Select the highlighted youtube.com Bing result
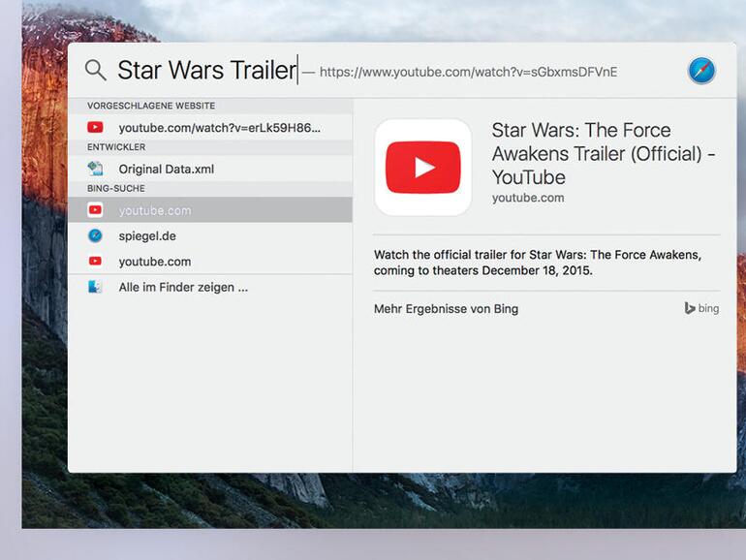Viewport: 746px width, 560px height. 210,210
